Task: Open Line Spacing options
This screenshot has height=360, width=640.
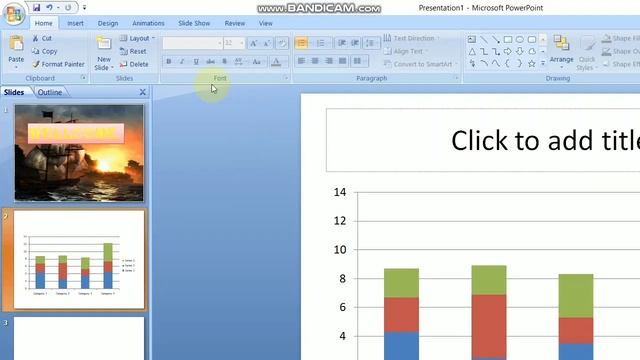Action: [370, 43]
